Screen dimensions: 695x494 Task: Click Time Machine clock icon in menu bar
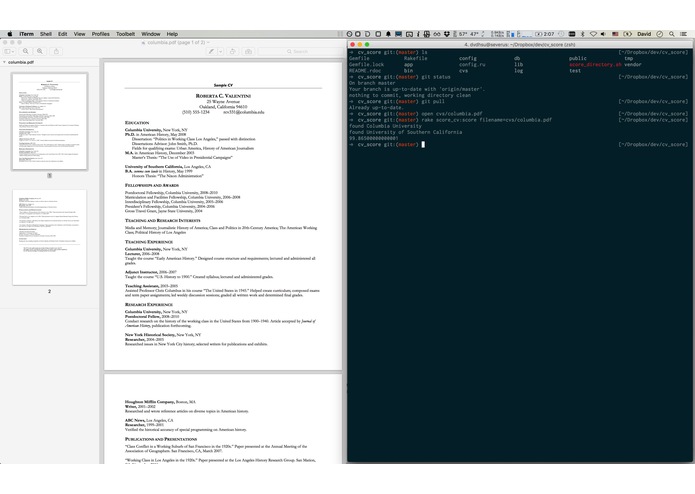[561, 34]
